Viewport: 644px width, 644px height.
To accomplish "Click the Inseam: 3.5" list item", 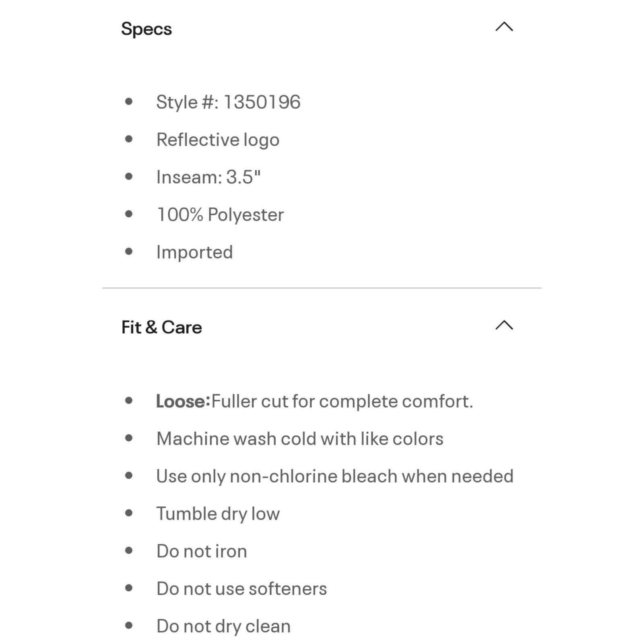I will 208,177.
